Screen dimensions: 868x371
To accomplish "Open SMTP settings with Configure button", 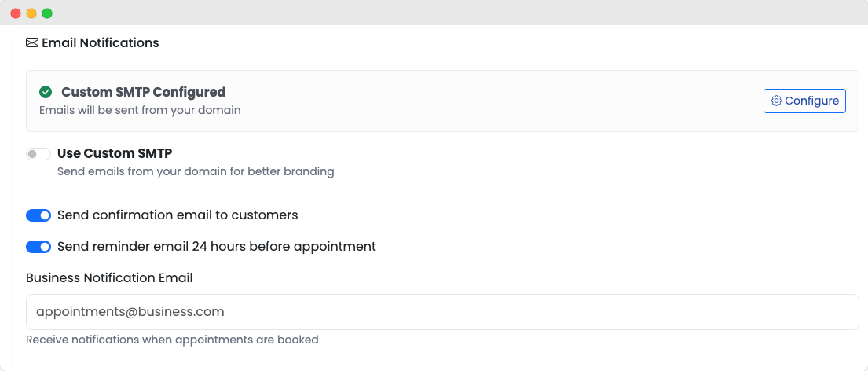I will click(804, 101).
